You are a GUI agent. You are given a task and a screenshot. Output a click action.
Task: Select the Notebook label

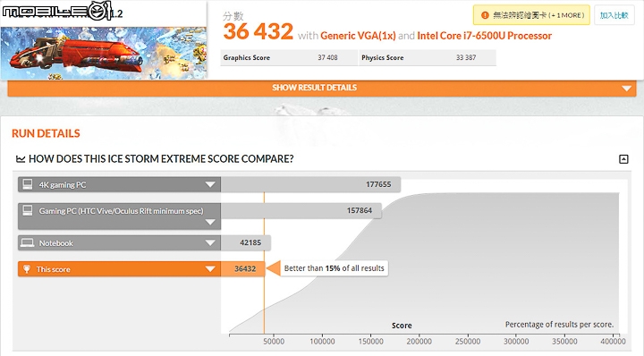point(55,243)
